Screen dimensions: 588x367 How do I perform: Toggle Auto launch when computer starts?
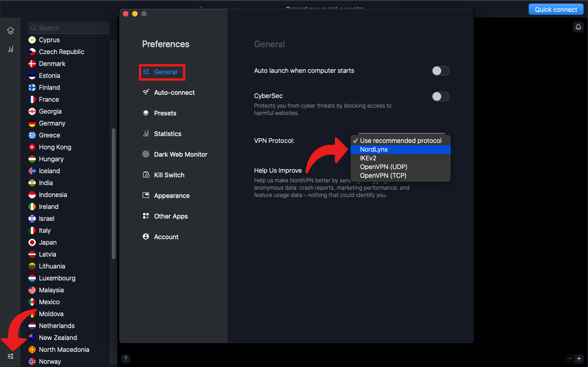[440, 71]
